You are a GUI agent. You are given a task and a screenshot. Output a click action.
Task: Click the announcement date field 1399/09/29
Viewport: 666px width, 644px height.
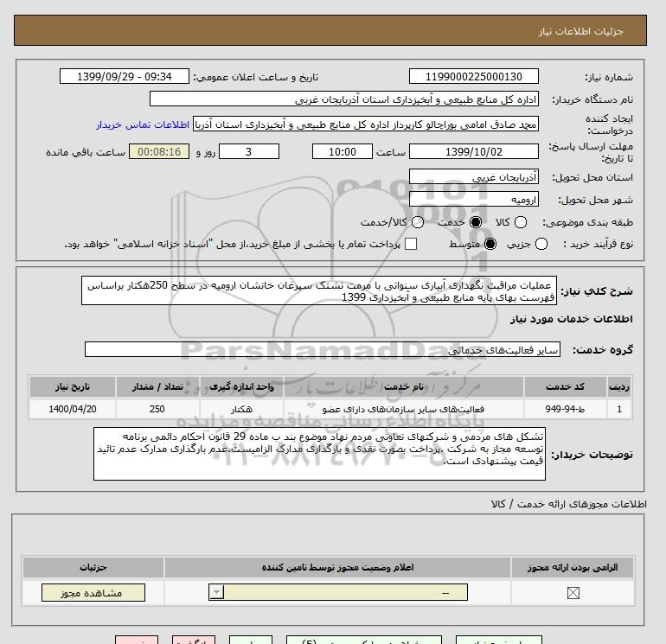point(125,76)
